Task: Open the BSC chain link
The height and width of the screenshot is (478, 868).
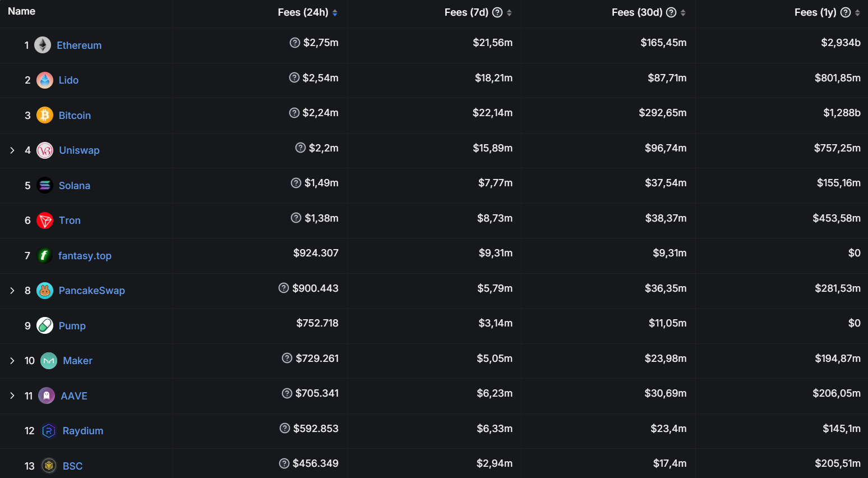Action: coord(72,466)
